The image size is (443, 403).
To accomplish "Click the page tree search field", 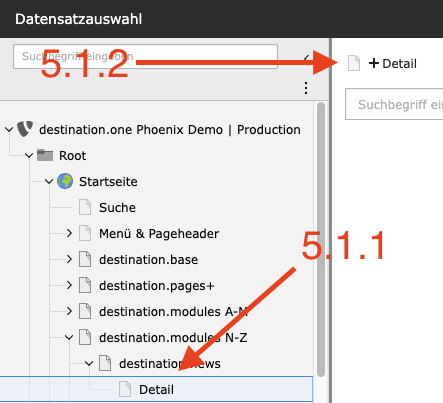I will coord(145,56).
